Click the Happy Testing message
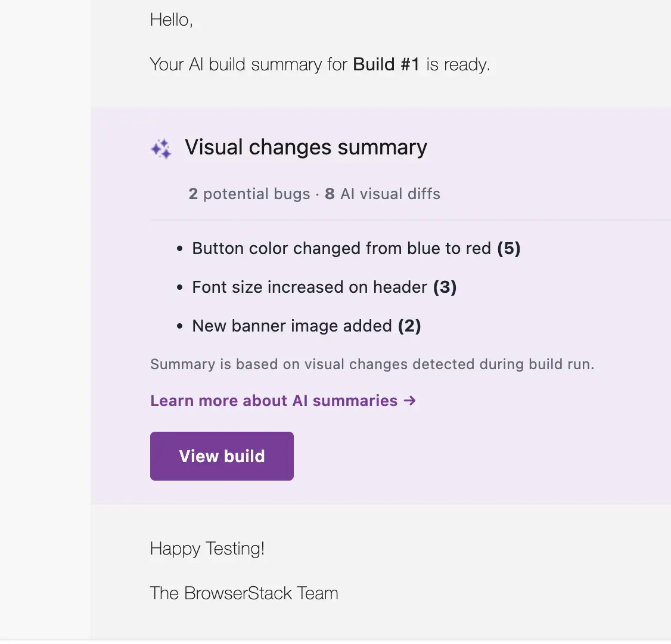The height and width of the screenshot is (644, 671). [x=207, y=549]
